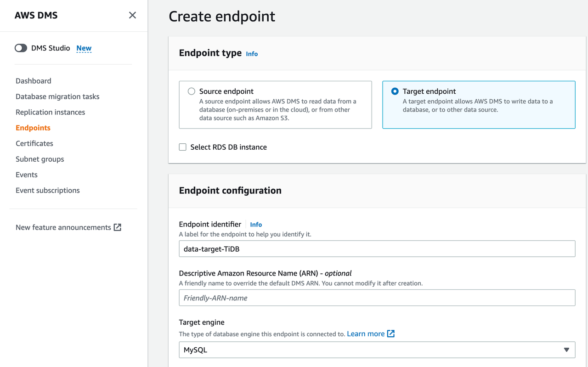Click the Create endpoint page heading
This screenshot has width=588, height=367.
tap(222, 17)
